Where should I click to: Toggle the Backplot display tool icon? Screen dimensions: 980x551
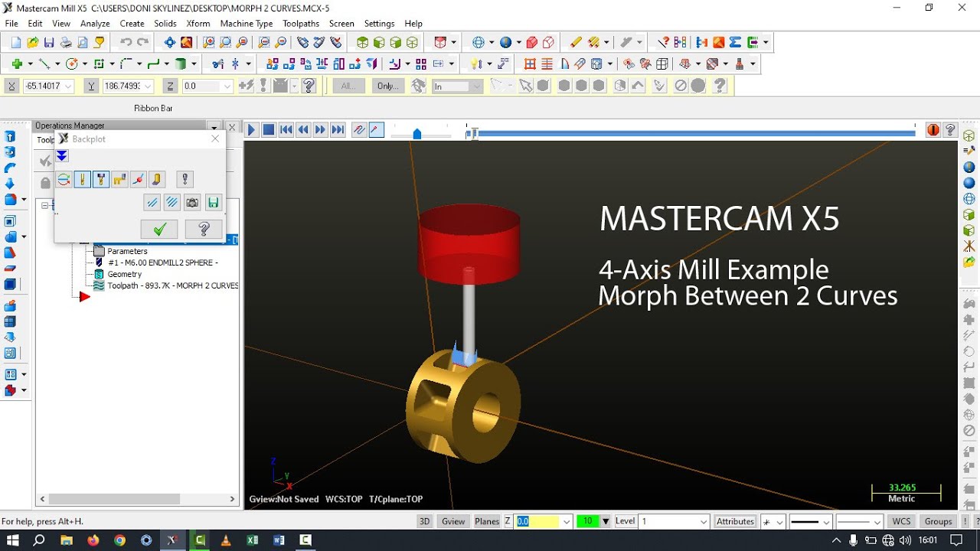coord(83,179)
